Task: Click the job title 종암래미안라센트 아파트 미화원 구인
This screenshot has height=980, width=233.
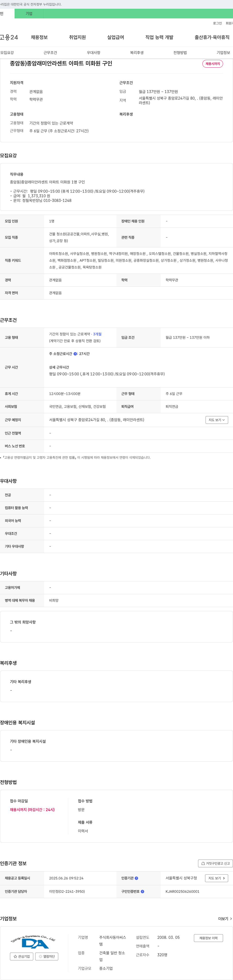Action: coord(61,63)
